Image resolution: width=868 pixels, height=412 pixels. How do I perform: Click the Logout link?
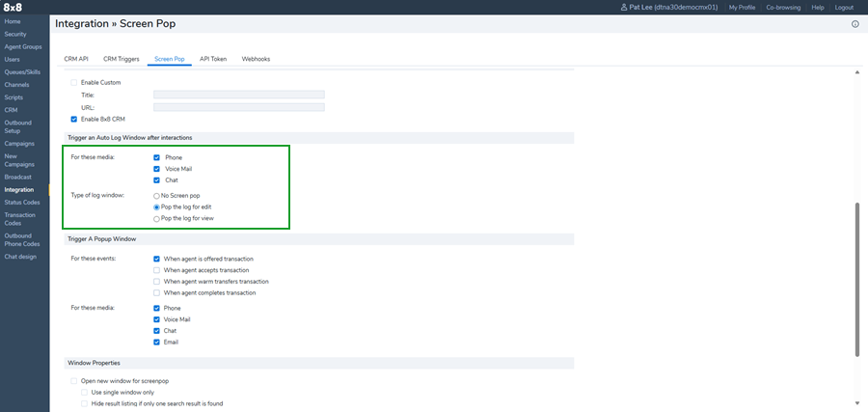(x=844, y=7)
